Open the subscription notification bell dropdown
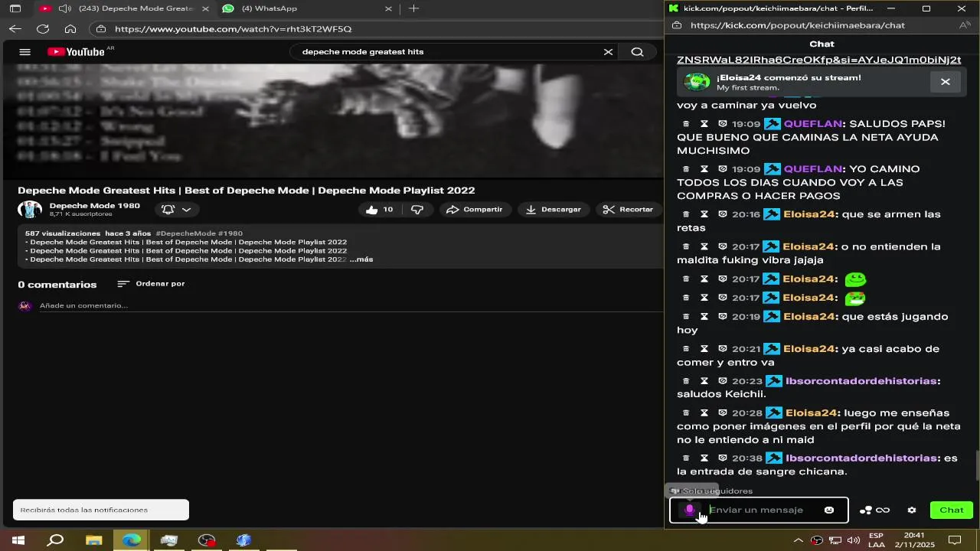This screenshot has height=551, width=980. (177, 210)
